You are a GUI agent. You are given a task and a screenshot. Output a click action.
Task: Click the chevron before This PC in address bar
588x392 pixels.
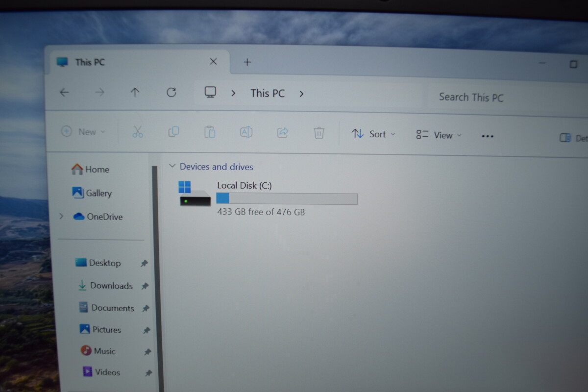tap(233, 93)
